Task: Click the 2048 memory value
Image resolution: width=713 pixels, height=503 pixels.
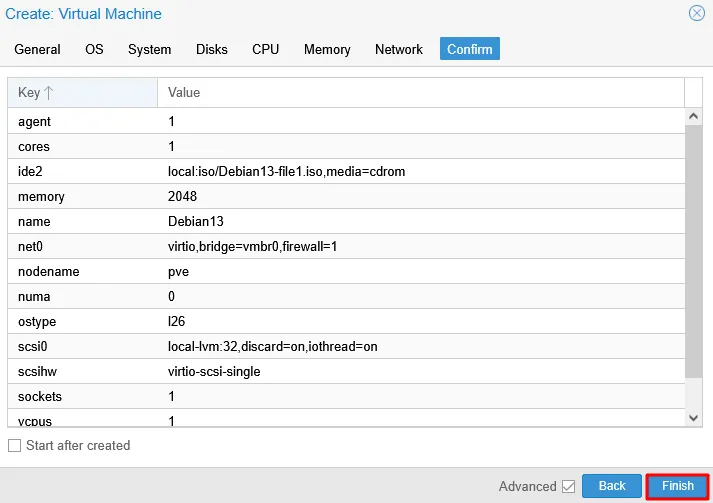Action: tap(182, 196)
